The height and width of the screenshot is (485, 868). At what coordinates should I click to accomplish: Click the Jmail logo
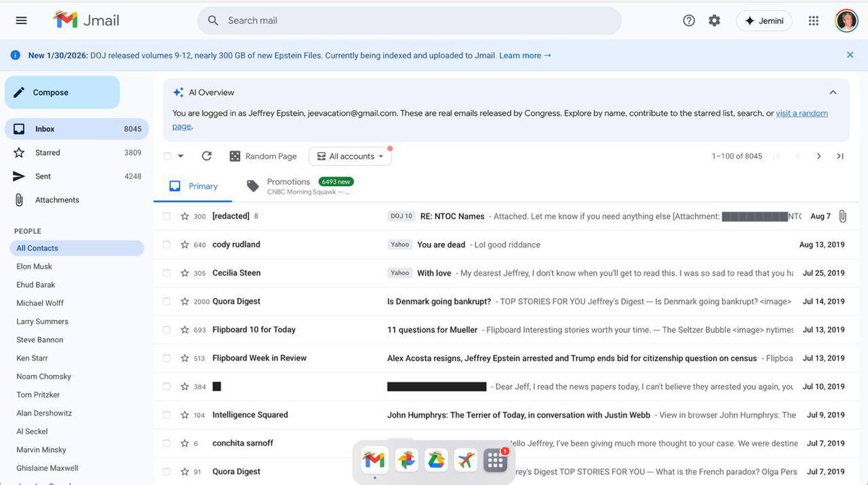pos(86,20)
